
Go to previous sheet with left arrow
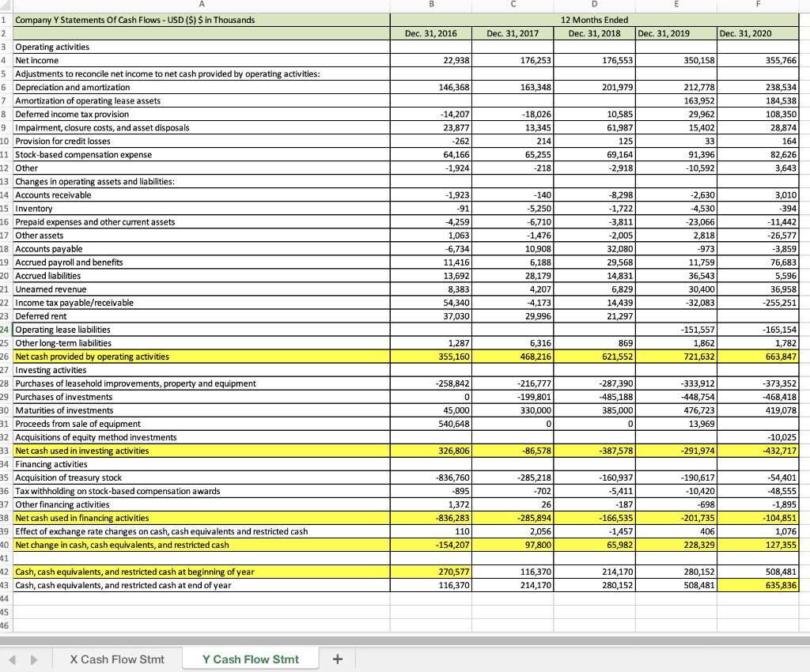point(13,659)
